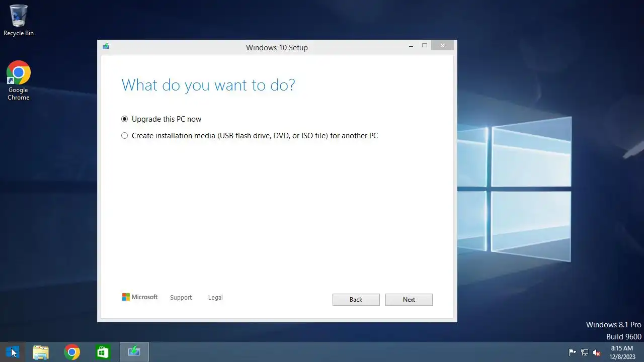This screenshot has height=362, width=644.
Task: Minimize the Windows 10 Setup window
Action: 412,46
